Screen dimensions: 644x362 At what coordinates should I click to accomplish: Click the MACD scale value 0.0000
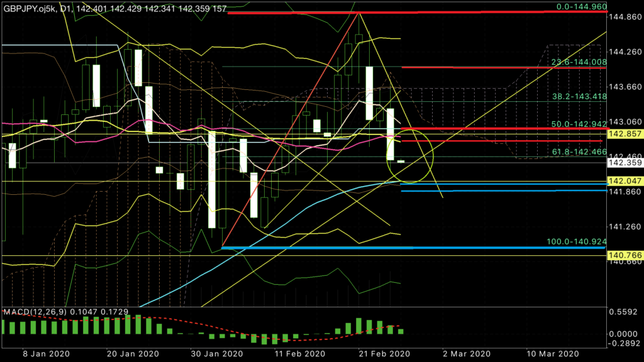623,334
